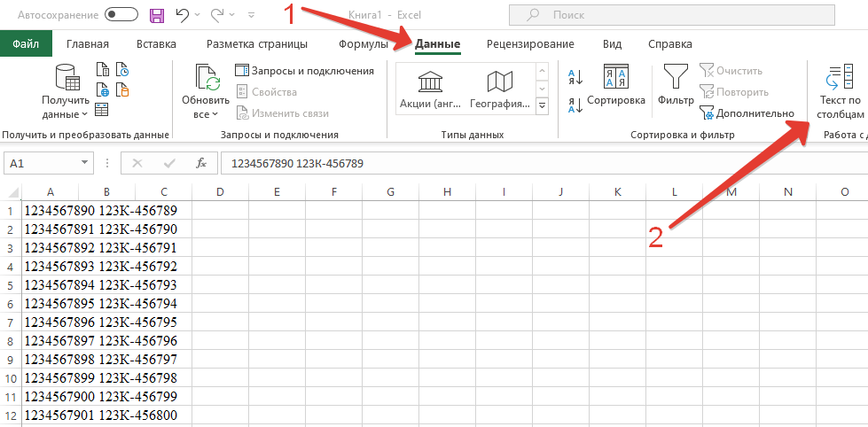The width and height of the screenshot is (868, 427).
Task: Click the Existing connections icon
Action: point(122,89)
